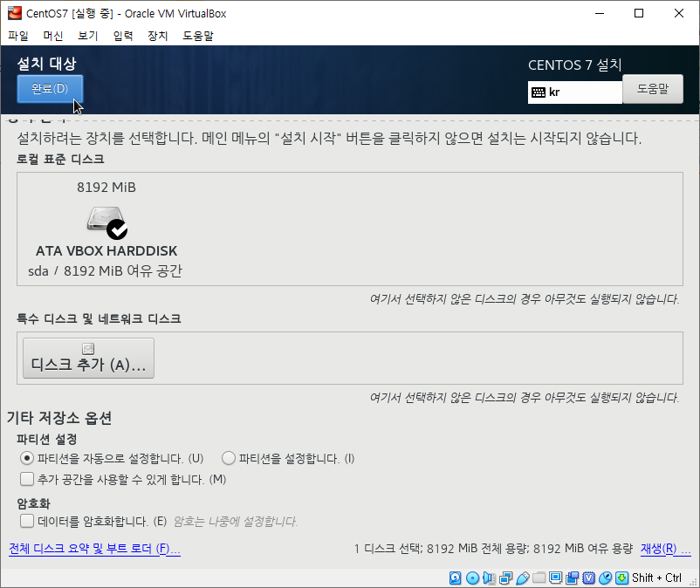Click the green arrow host key icon
700x588 pixels.
pyautogui.click(x=621, y=578)
